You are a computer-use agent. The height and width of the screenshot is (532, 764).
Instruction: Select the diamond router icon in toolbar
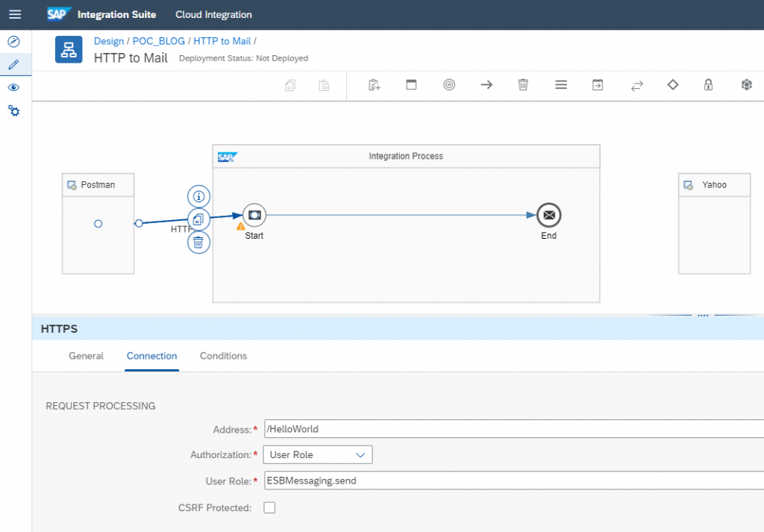pyautogui.click(x=673, y=85)
